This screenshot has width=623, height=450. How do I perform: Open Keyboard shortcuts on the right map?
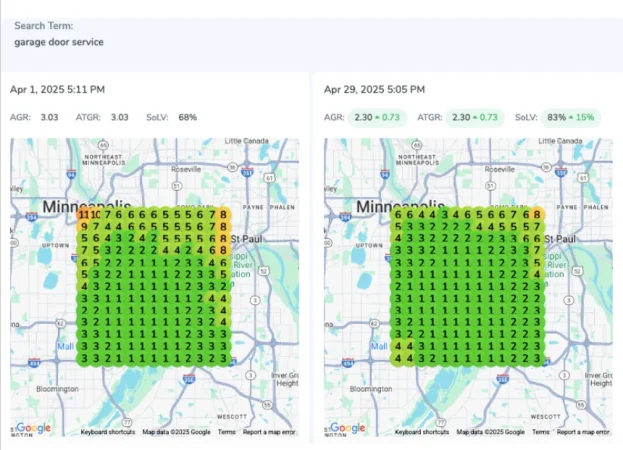[x=422, y=432]
